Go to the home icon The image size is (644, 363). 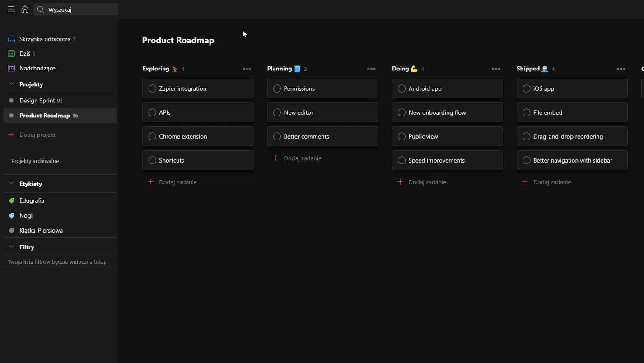(25, 9)
